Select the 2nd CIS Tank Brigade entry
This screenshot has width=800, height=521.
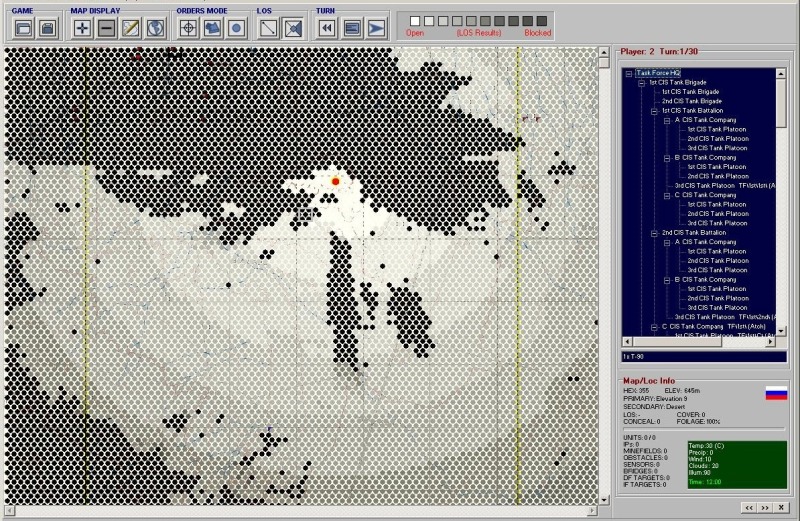click(691, 101)
